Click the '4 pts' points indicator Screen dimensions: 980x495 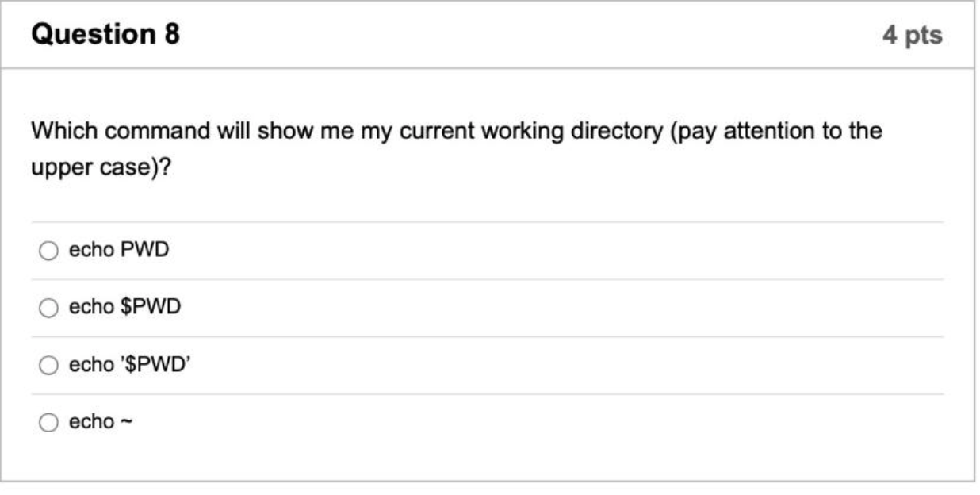pos(913,35)
